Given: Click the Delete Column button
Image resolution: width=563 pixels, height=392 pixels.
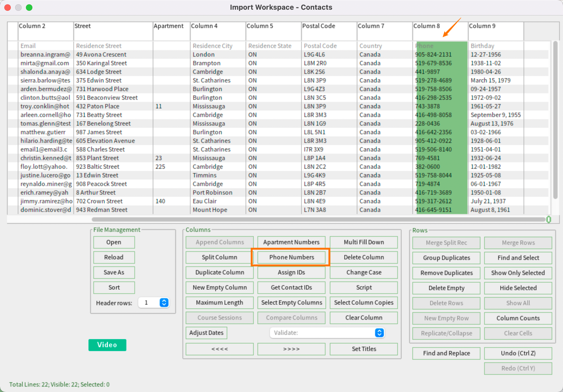Looking at the screenshot, I should pyautogui.click(x=364, y=257).
